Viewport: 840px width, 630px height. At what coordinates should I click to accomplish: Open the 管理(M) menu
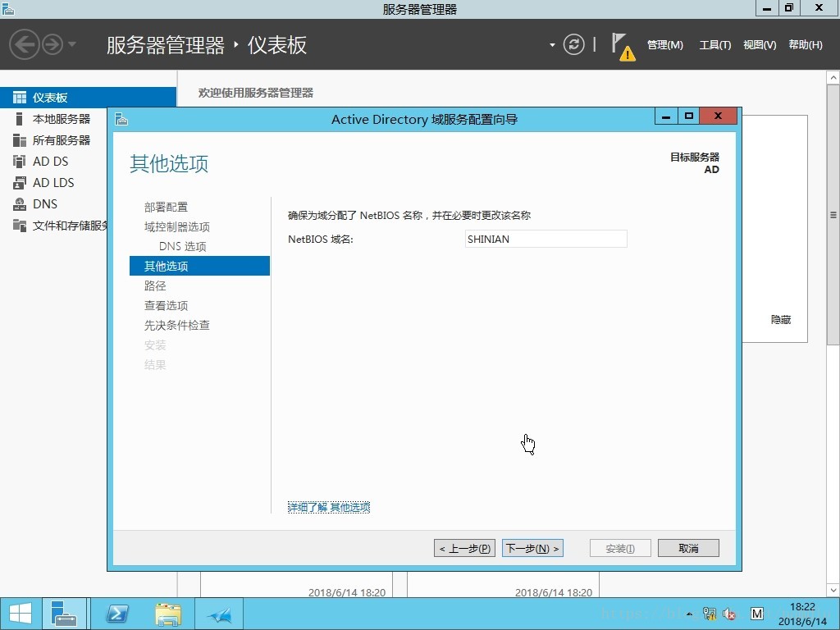pyautogui.click(x=664, y=45)
